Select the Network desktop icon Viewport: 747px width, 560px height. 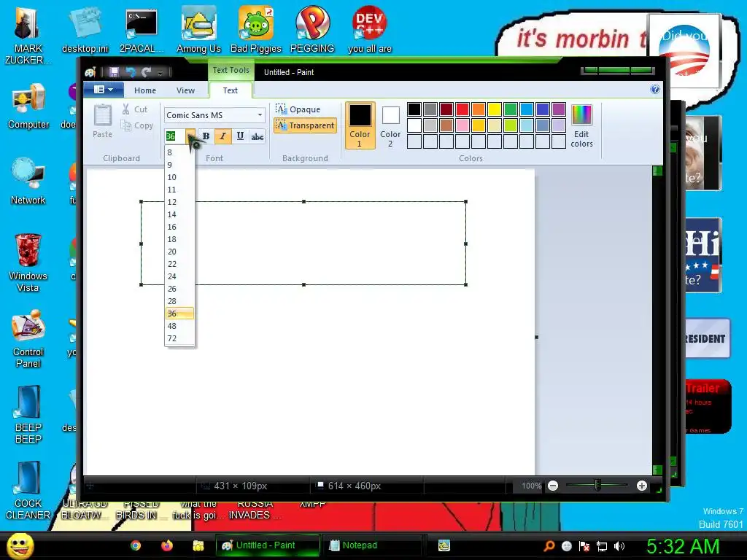[x=28, y=182]
